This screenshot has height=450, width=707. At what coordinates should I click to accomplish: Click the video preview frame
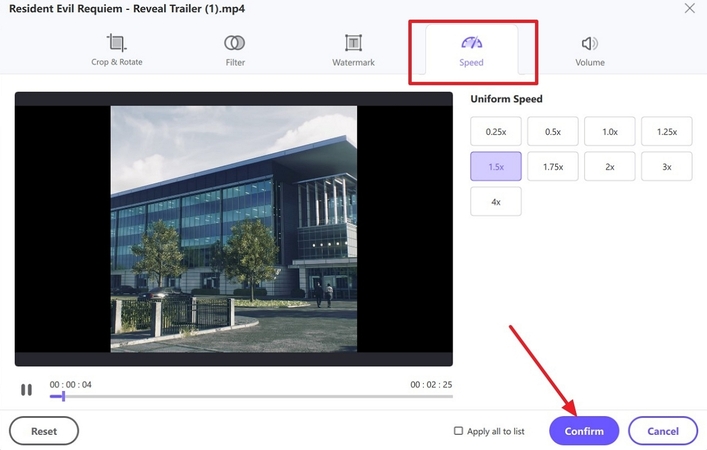[x=234, y=229]
